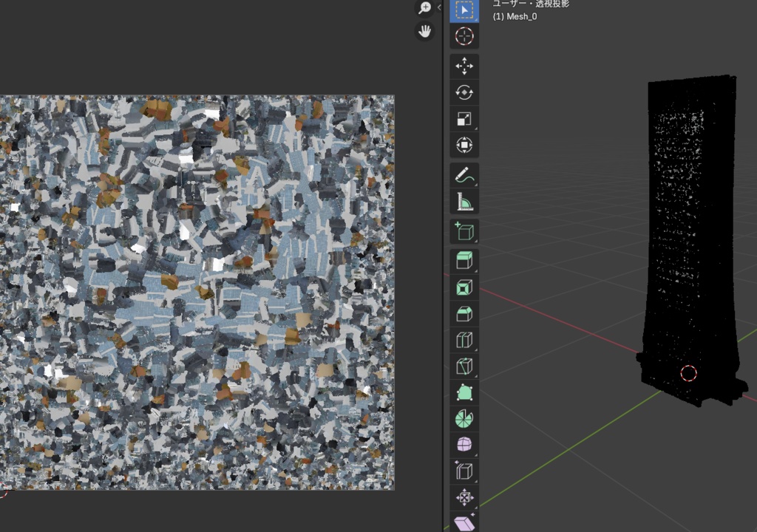Viewport: 757px width, 532px height.
Task: Select the Bevel tool
Action: [x=464, y=314]
